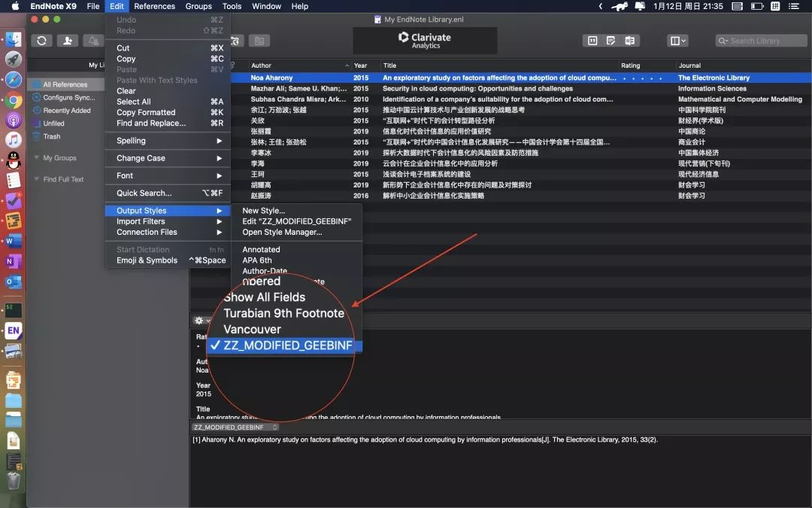The height and width of the screenshot is (508, 812).
Task: Click the Sync Library toolbar icon
Action: (x=41, y=41)
